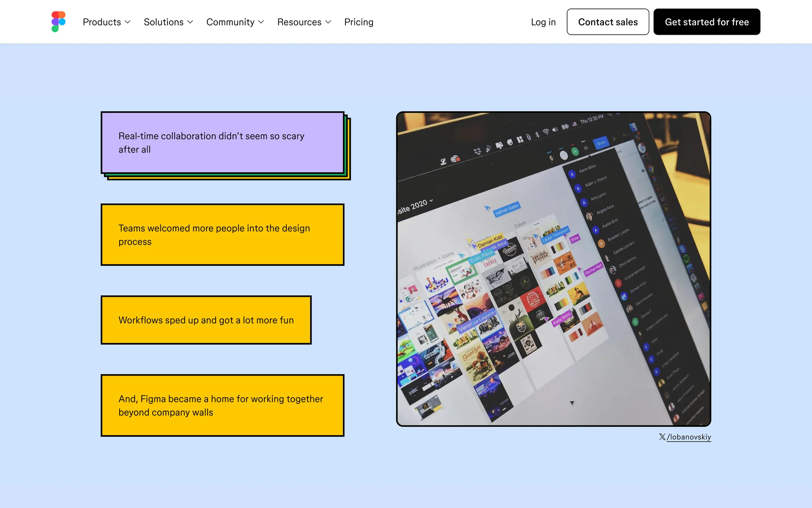
Task: Click the X logo beside lobanovskiy
Action: point(662,436)
